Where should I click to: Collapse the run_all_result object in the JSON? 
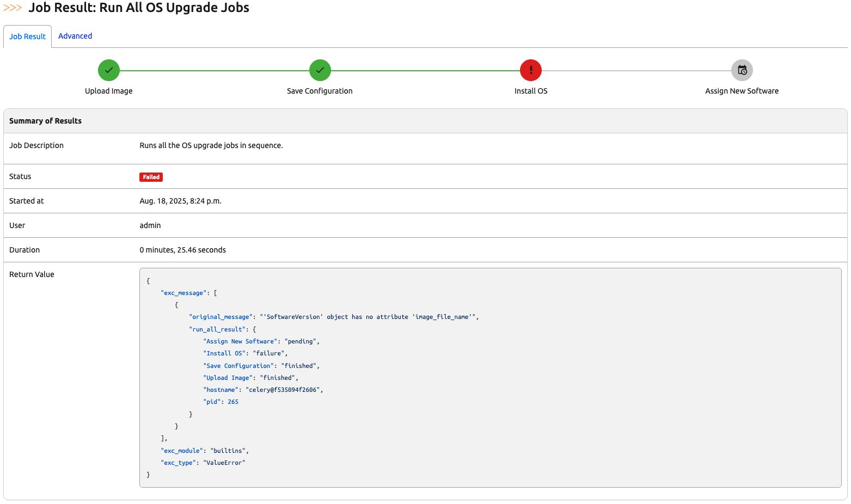(x=217, y=329)
